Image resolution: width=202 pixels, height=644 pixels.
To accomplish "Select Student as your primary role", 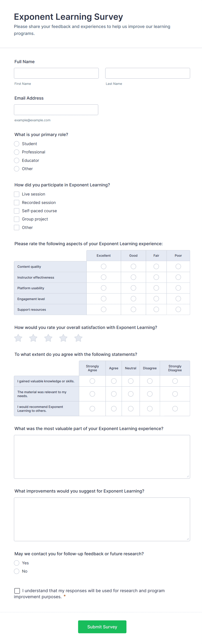I will click(x=17, y=144).
